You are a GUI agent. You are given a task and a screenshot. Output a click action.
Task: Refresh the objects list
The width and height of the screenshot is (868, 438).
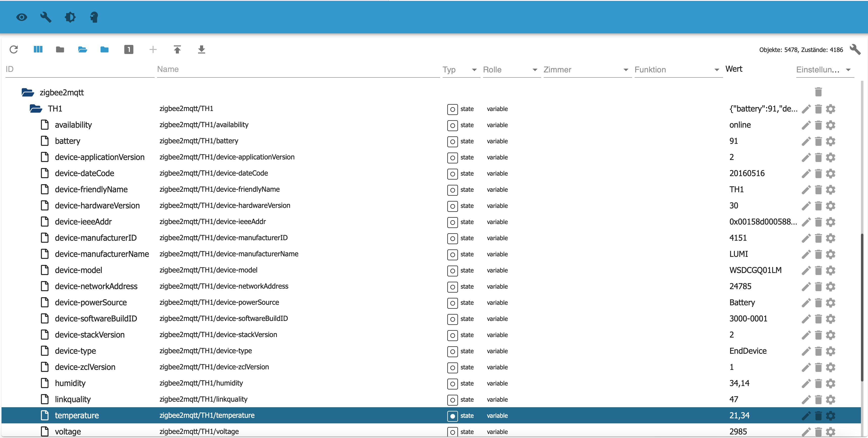(14, 50)
